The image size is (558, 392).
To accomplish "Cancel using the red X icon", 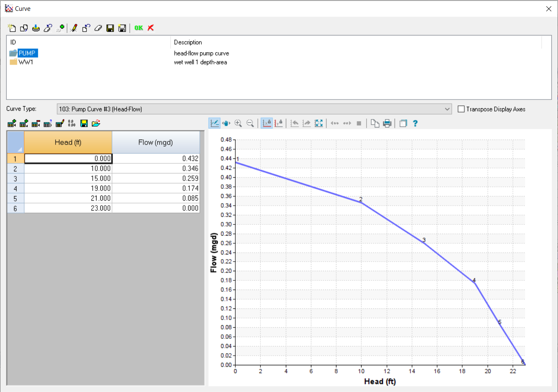I will pos(151,28).
